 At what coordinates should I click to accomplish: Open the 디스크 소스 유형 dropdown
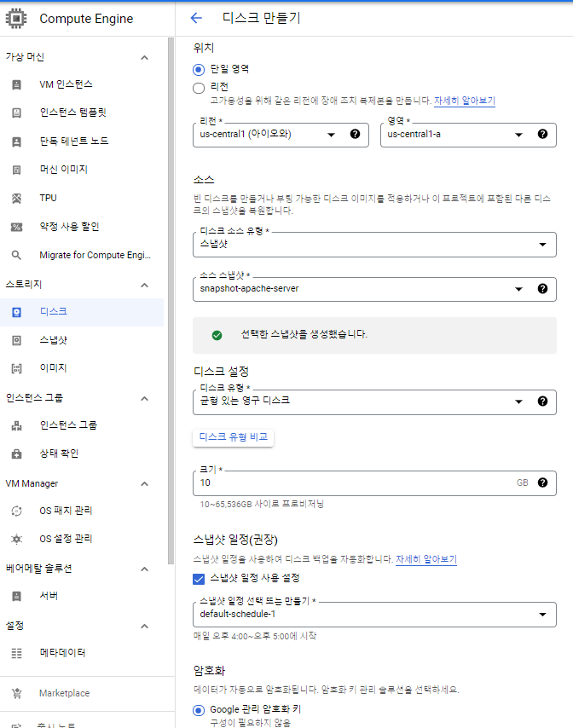click(x=374, y=245)
